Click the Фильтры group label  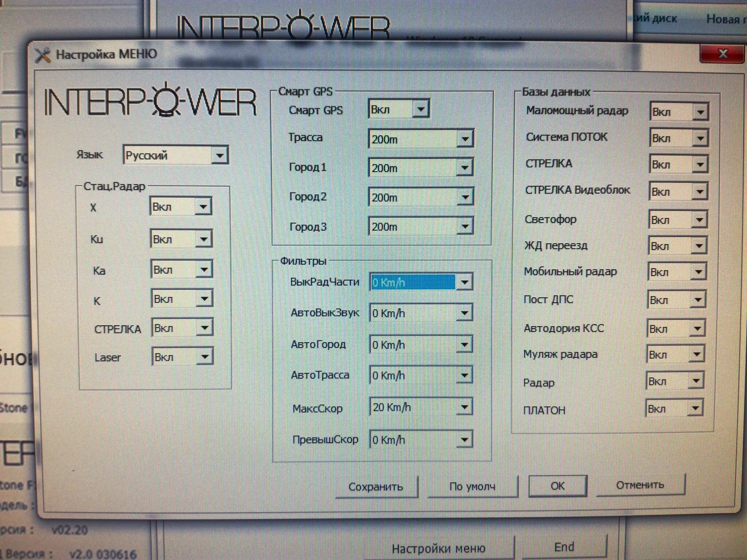[303, 260]
